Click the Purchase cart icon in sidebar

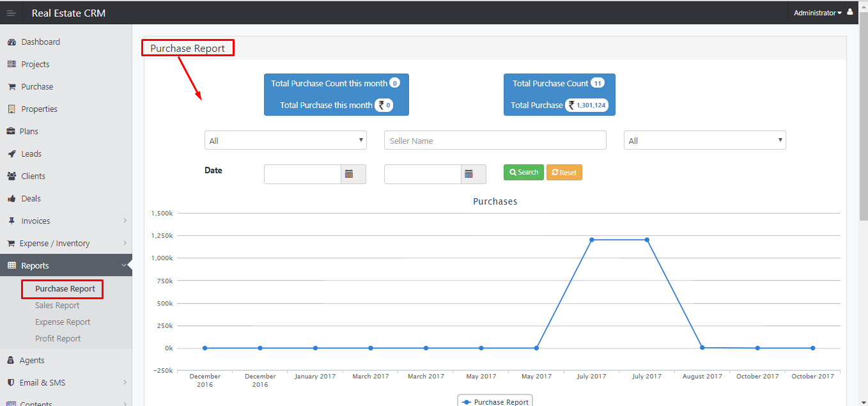pyautogui.click(x=12, y=87)
